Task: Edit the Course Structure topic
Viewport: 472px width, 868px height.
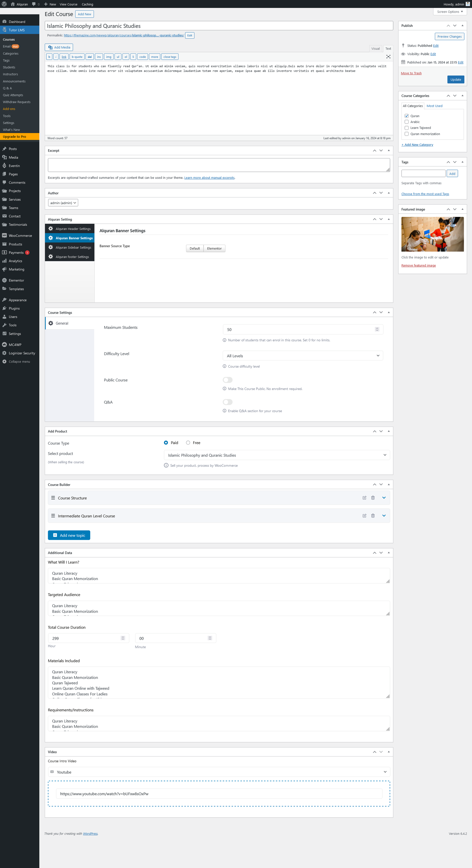Action: pos(364,498)
